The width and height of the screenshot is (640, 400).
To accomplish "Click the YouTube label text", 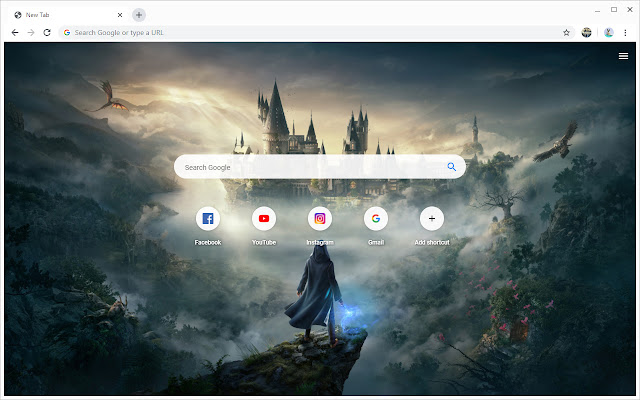I will (264, 242).
